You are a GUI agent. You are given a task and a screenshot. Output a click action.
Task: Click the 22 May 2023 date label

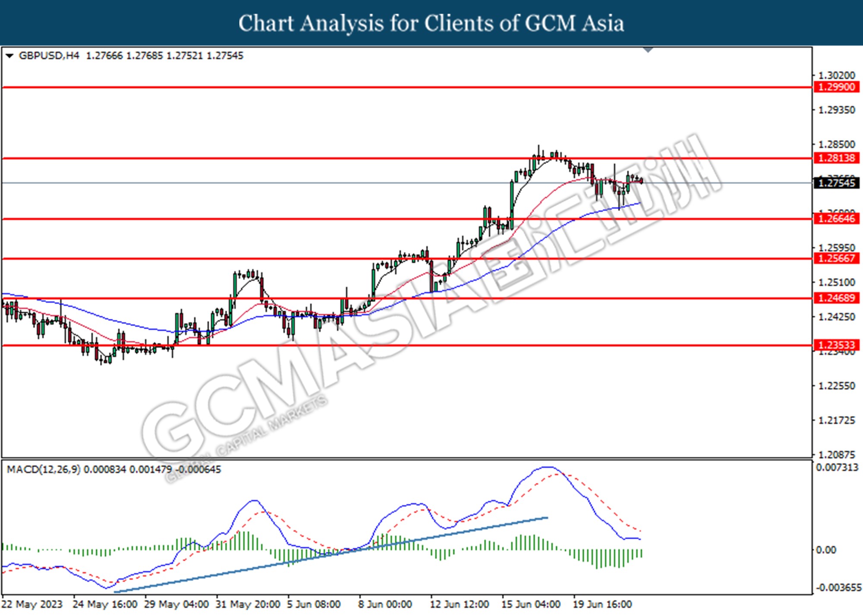click(x=33, y=604)
